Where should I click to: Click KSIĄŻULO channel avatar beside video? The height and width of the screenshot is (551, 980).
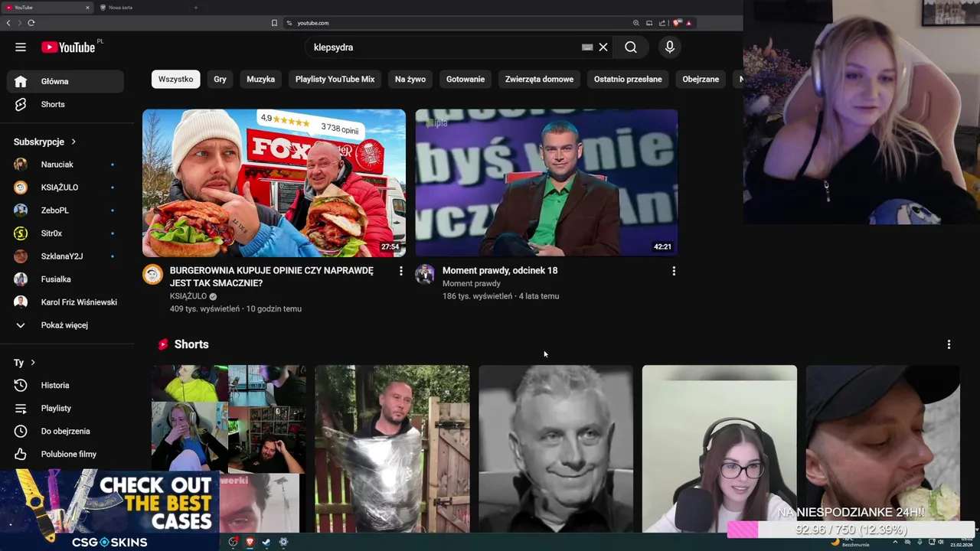point(152,275)
